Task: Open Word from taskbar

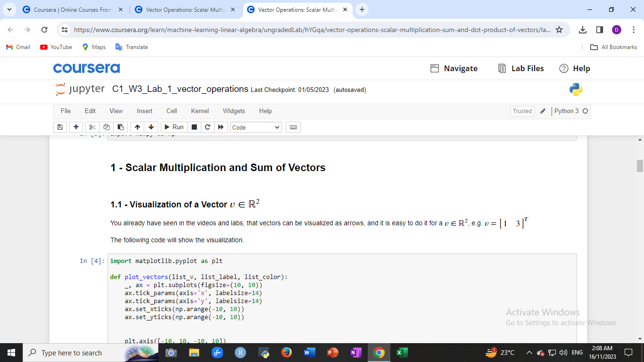Action: click(x=309, y=353)
